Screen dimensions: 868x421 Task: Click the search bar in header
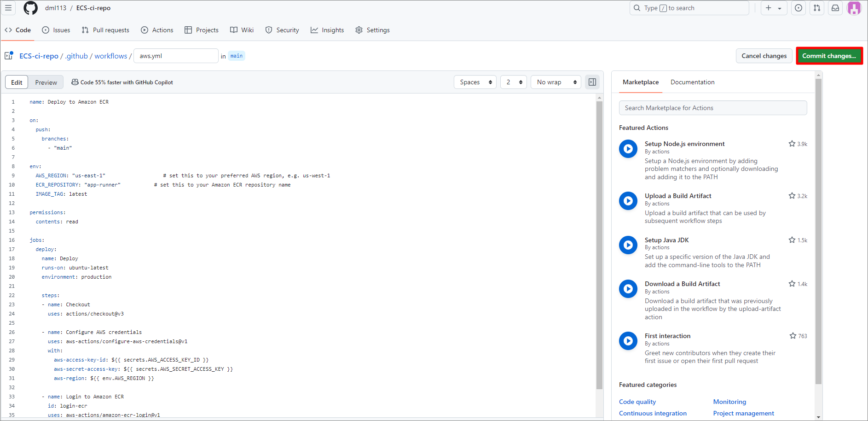pyautogui.click(x=689, y=8)
